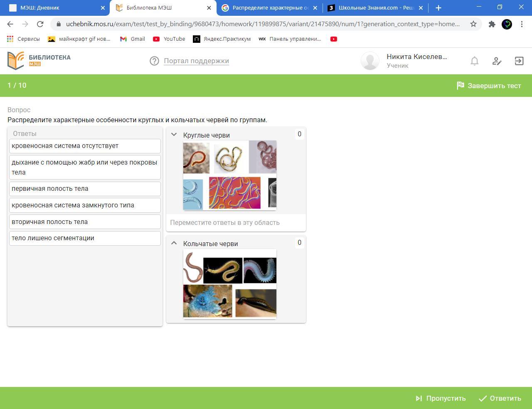
Task: Click the address bar URL
Action: coord(263,24)
